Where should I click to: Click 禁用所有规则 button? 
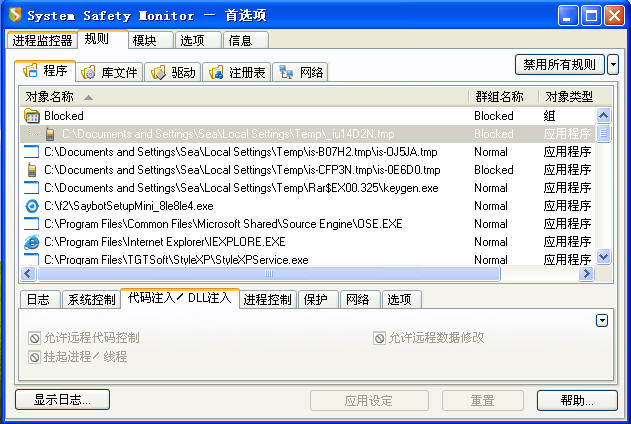click(560, 64)
